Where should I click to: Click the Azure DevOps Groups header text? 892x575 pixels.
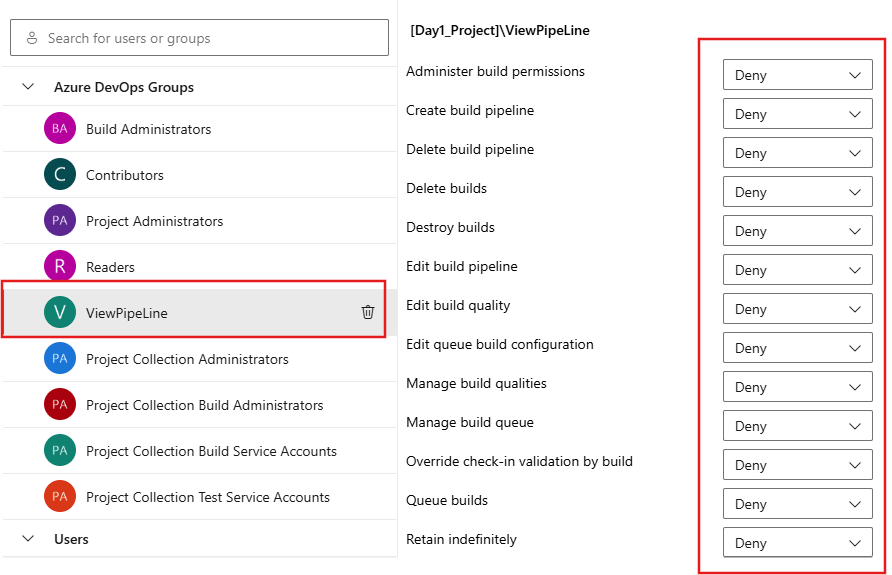[x=124, y=87]
